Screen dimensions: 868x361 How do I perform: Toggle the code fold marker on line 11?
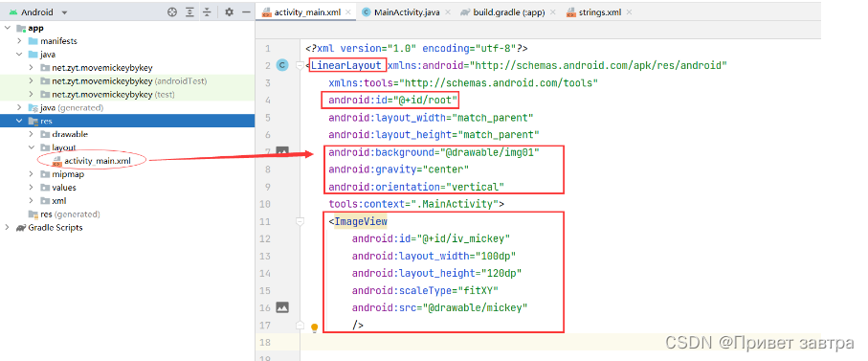300,221
